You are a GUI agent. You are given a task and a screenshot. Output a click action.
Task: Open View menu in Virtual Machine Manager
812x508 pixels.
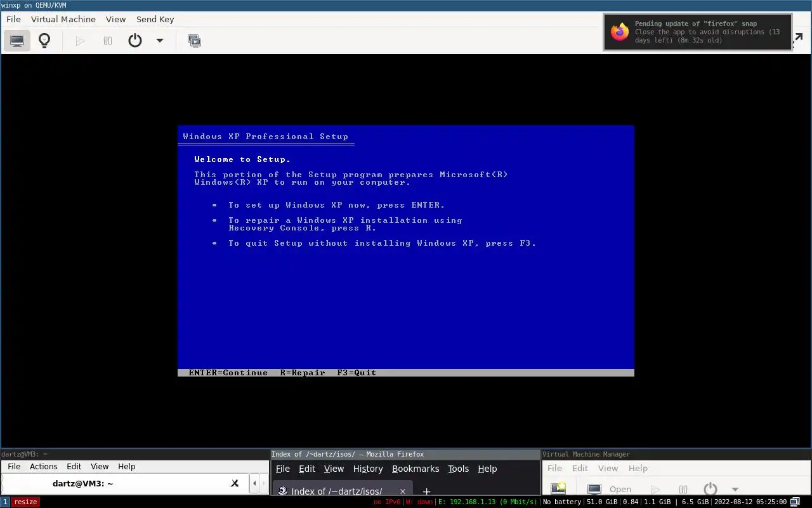pyautogui.click(x=608, y=468)
